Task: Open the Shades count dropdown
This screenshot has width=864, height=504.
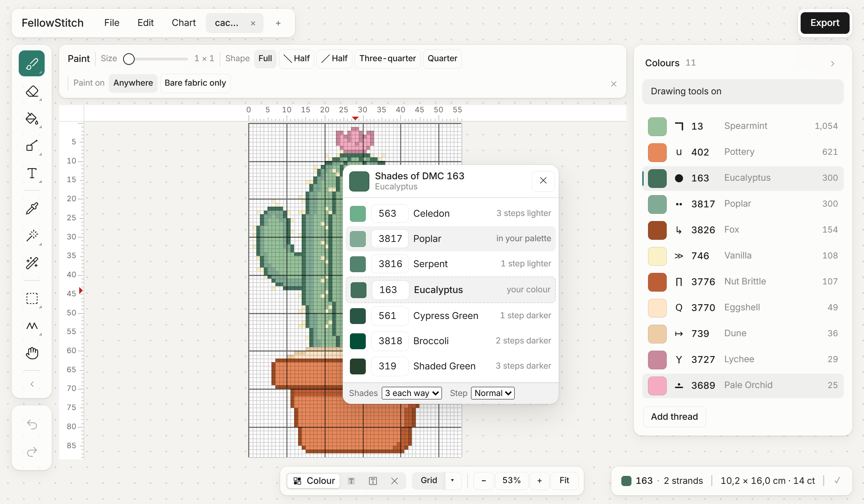Action: click(x=412, y=393)
